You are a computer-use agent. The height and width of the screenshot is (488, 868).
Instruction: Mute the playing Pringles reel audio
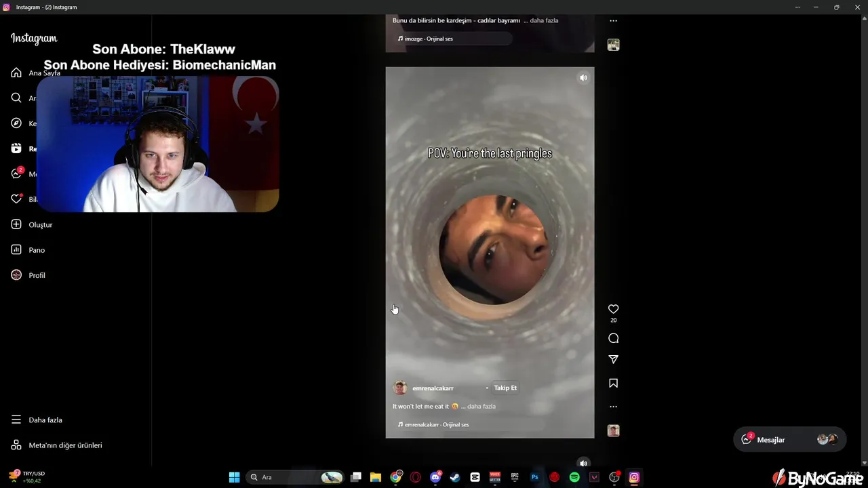[x=583, y=78]
